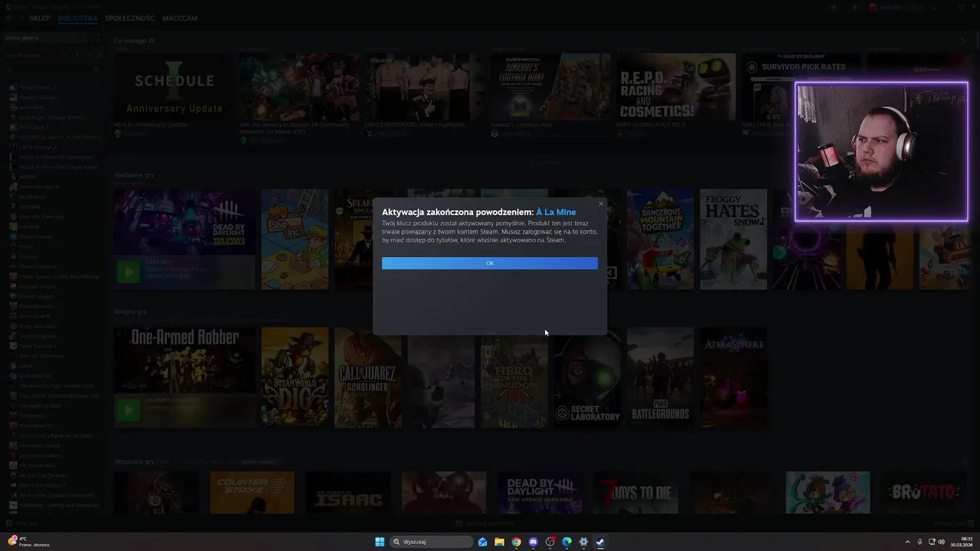Select Rocket League in game list
This screenshot has width=980, height=551.
(36, 296)
